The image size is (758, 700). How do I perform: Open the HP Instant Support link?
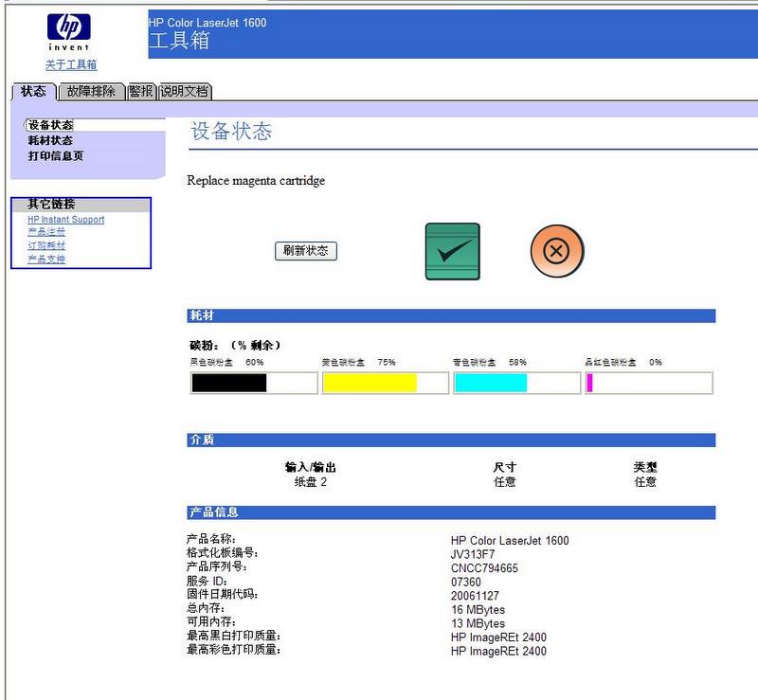65,220
